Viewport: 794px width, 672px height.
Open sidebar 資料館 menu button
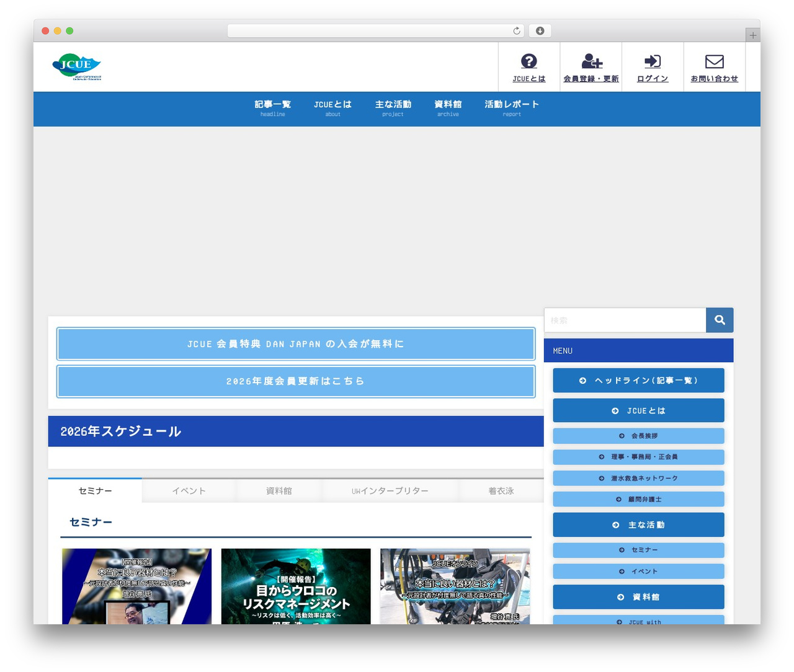(638, 597)
